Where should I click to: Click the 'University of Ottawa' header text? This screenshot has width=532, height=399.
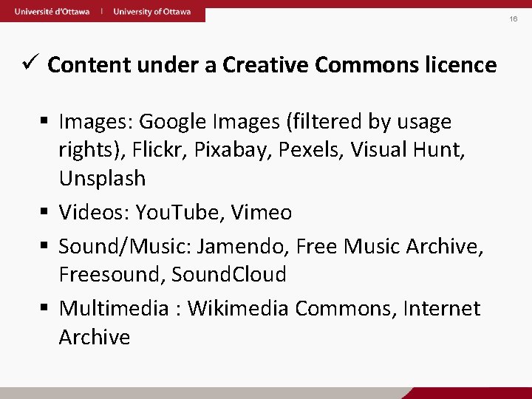[152, 12]
